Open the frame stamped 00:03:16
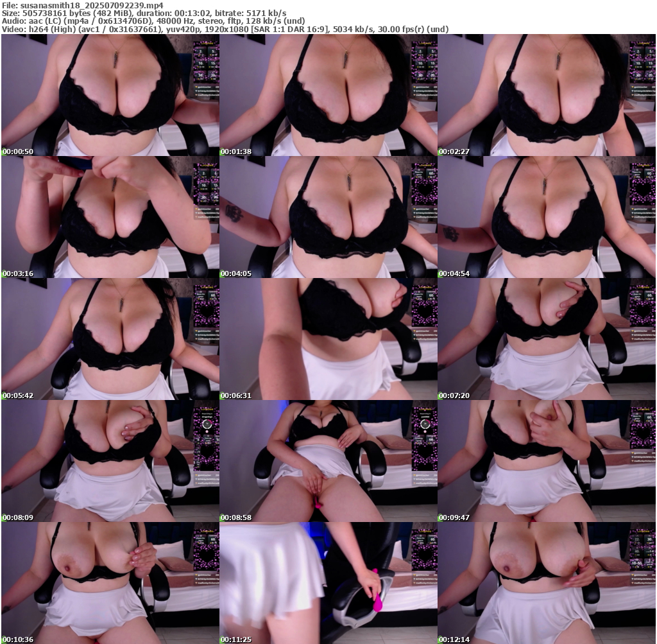 point(110,217)
